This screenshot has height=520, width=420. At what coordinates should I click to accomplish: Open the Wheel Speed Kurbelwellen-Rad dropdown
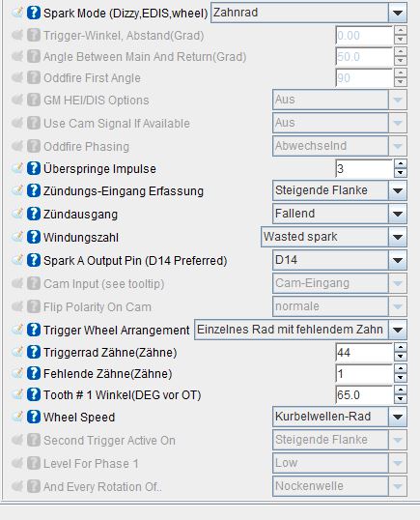click(x=398, y=417)
